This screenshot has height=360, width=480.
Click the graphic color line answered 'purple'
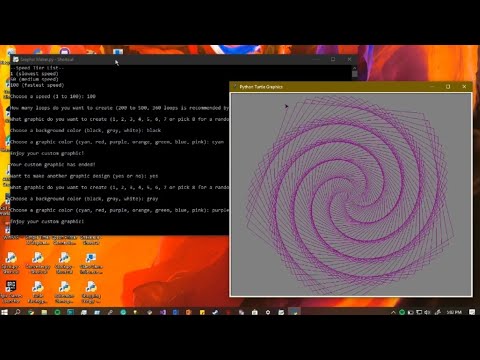click(x=119, y=210)
